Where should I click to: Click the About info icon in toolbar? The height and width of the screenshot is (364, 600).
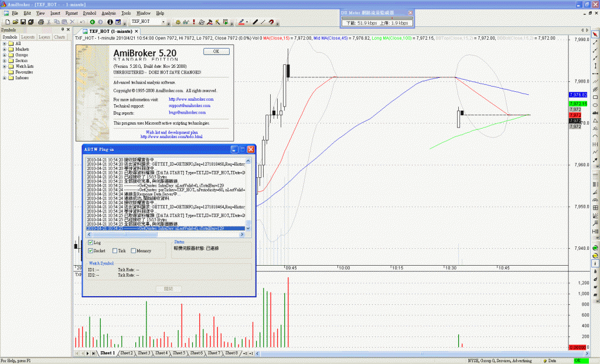pos(110,22)
